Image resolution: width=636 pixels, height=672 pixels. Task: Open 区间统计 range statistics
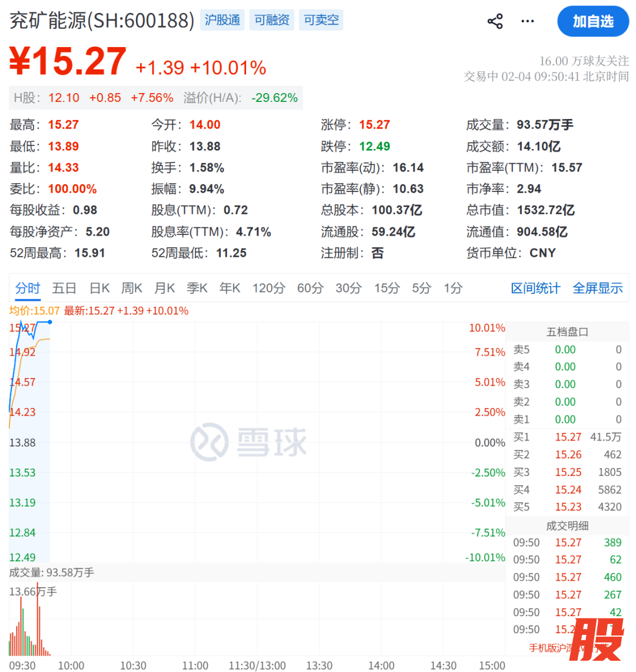[535, 289]
